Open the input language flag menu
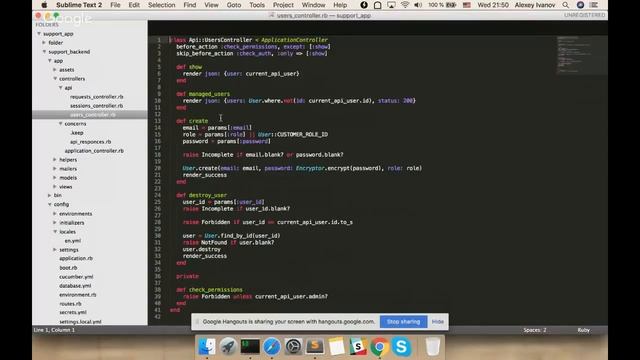Viewport: 640px width, 360px height. pos(467,5)
